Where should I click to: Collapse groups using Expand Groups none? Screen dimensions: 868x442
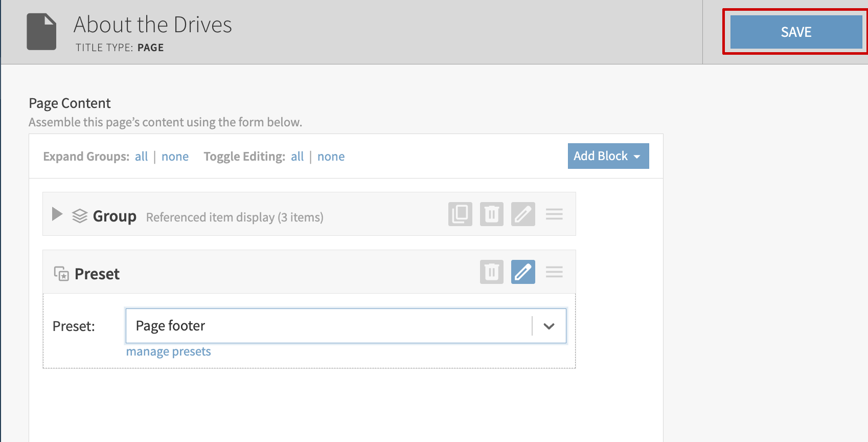pyautogui.click(x=175, y=157)
